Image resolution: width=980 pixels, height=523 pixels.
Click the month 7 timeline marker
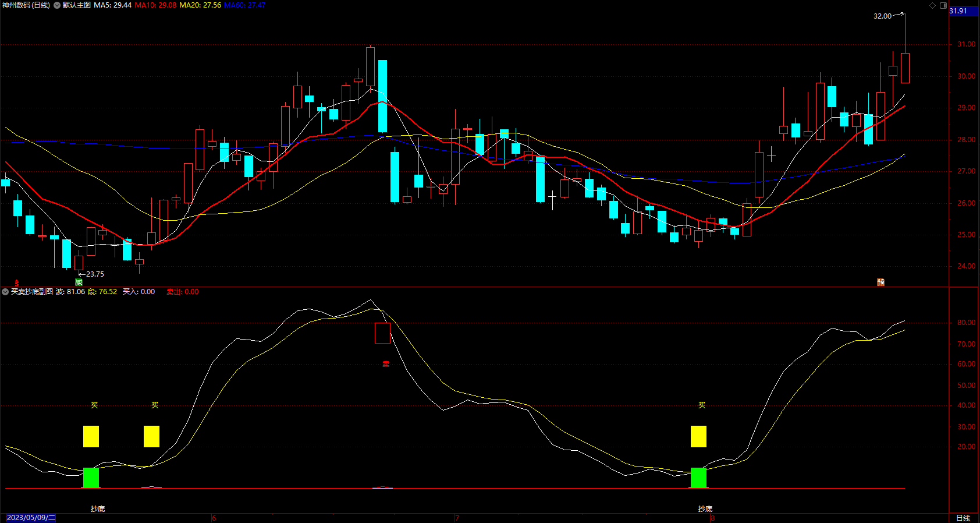coord(457,518)
